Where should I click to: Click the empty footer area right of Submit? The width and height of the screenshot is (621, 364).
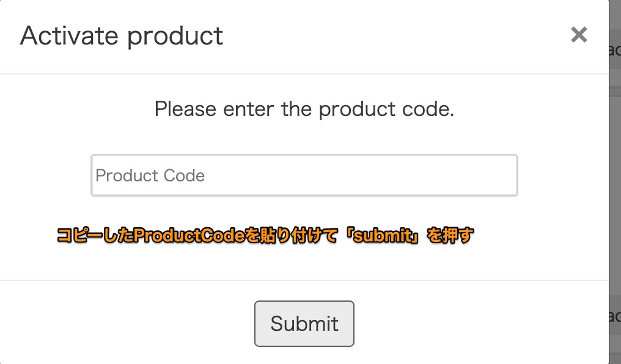pyautogui.click(x=483, y=323)
